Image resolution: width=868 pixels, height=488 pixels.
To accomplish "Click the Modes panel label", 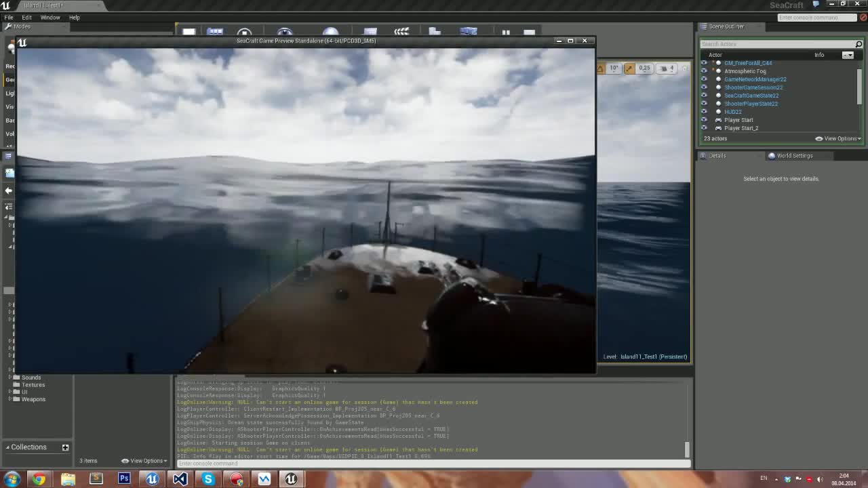I will [x=24, y=26].
